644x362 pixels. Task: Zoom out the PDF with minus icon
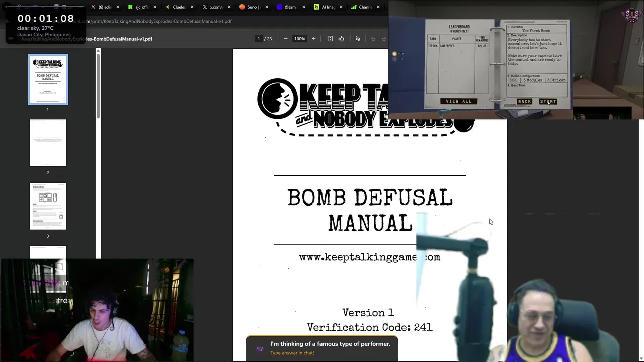click(x=285, y=39)
